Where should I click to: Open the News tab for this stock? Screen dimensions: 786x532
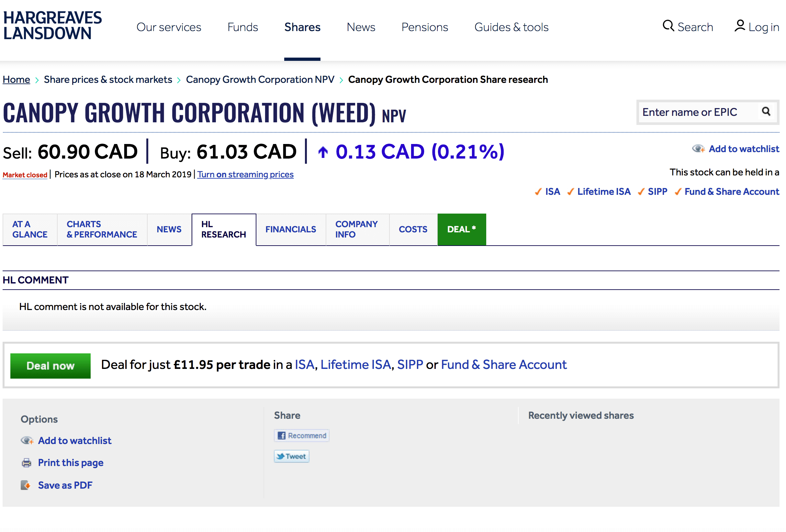coord(169,229)
